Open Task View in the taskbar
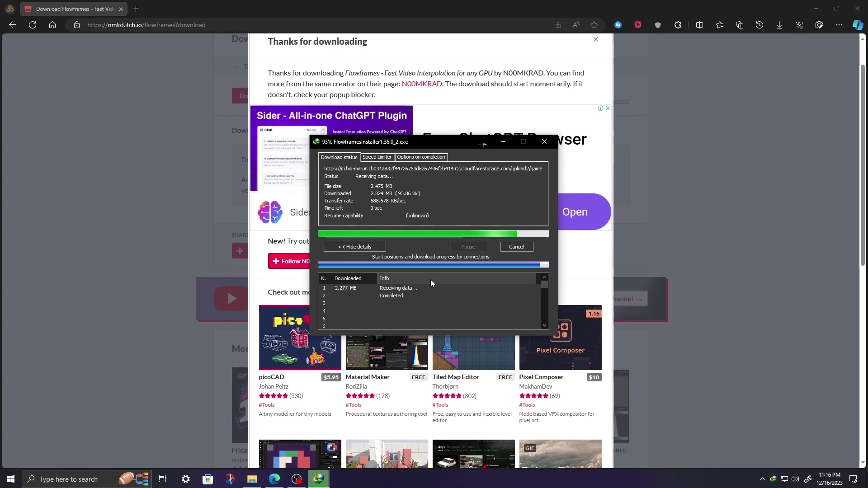Image resolution: width=868 pixels, height=488 pixels. (x=163, y=479)
